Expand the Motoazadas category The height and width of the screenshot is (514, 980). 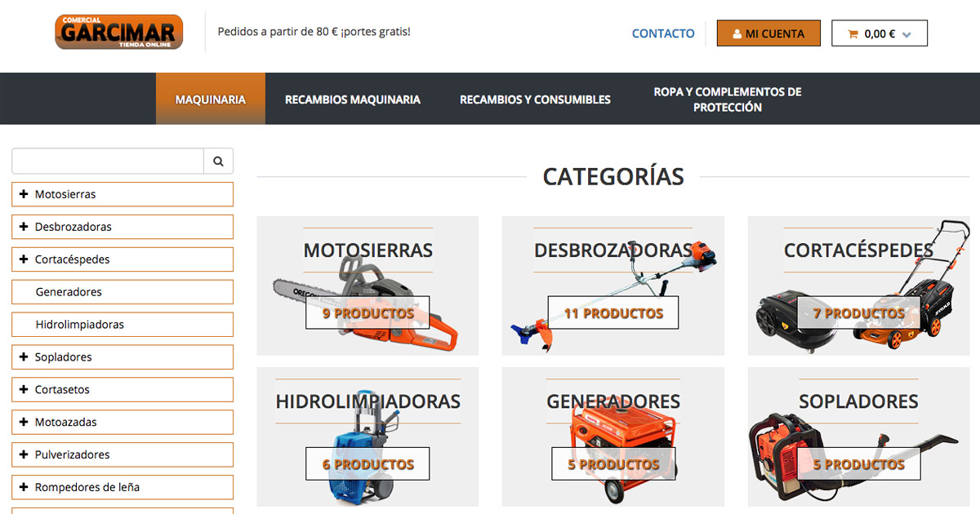[23, 422]
